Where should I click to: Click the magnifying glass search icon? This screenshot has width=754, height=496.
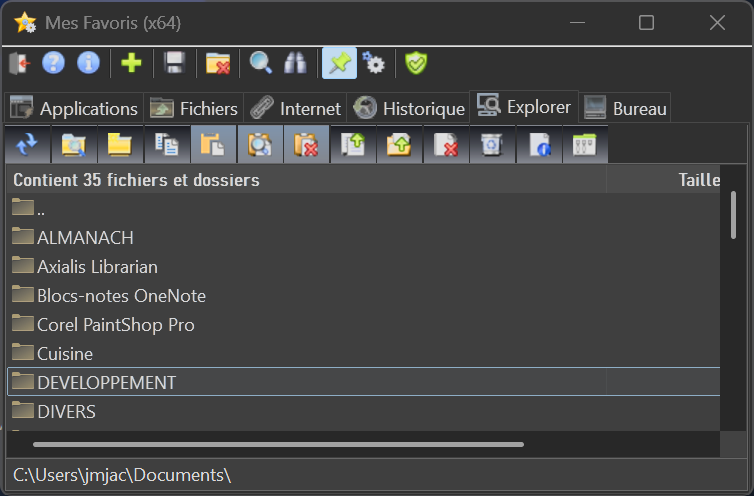click(x=261, y=63)
